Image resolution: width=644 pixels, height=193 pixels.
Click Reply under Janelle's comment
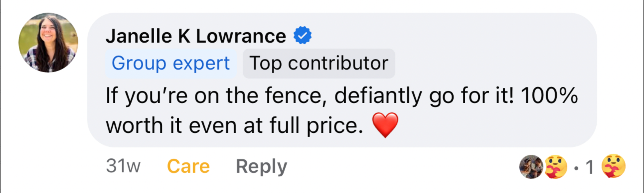(261, 166)
